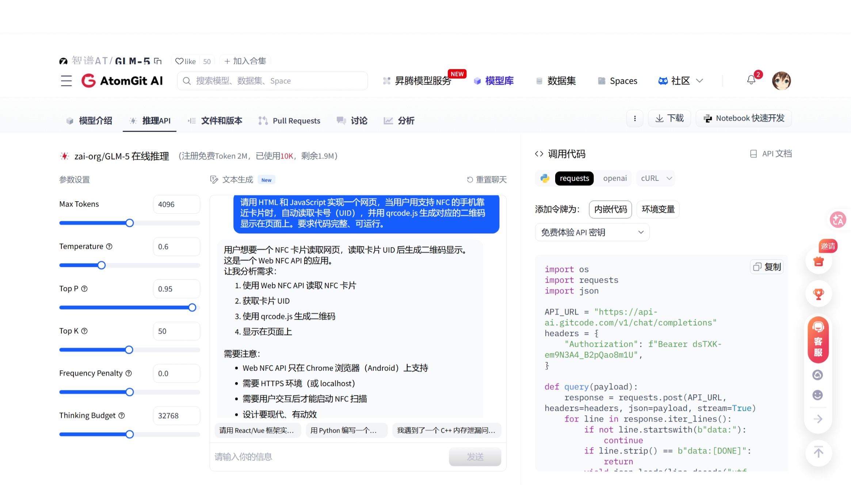Open the 免费体验 API 密钥 dropdown
851x504 pixels.
592,232
